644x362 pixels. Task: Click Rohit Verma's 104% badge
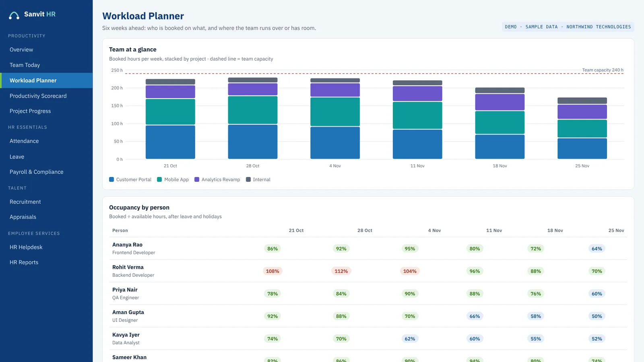tap(410, 271)
